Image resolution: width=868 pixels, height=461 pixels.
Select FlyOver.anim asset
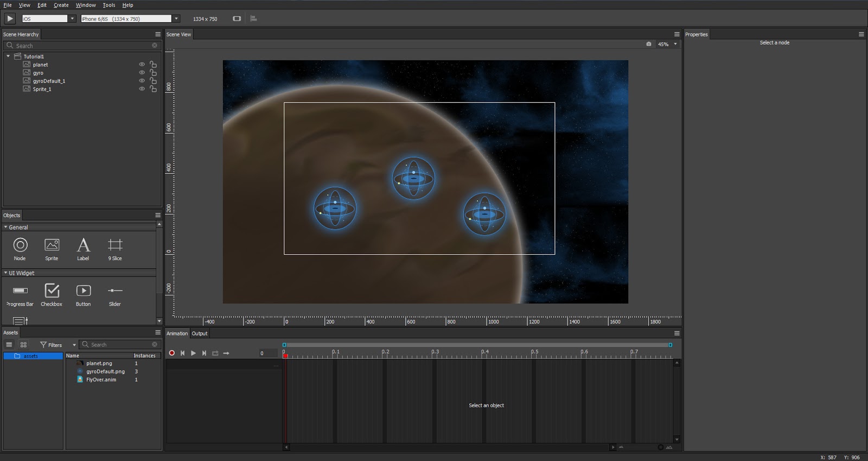point(101,380)
